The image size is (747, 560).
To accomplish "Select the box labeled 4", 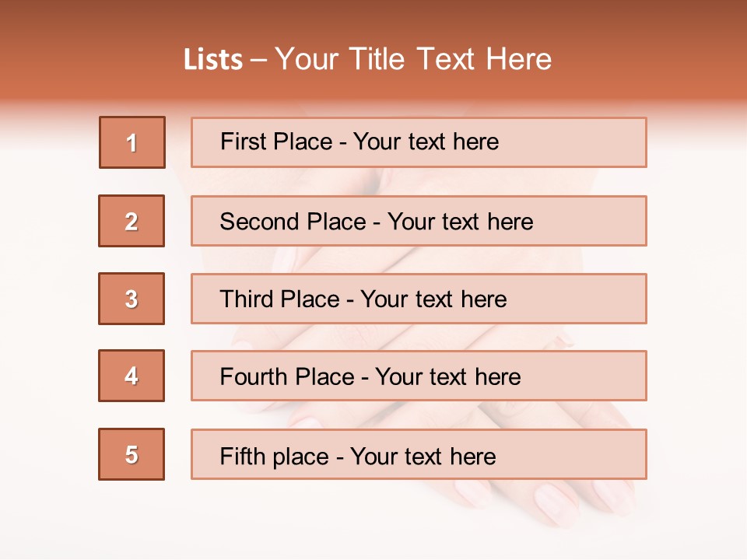I will [132, 376].
